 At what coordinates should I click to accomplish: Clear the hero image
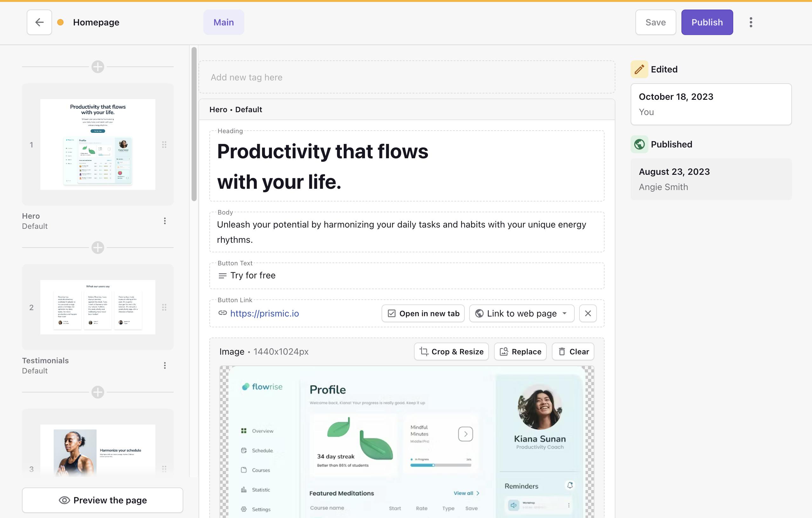point(573,351)
